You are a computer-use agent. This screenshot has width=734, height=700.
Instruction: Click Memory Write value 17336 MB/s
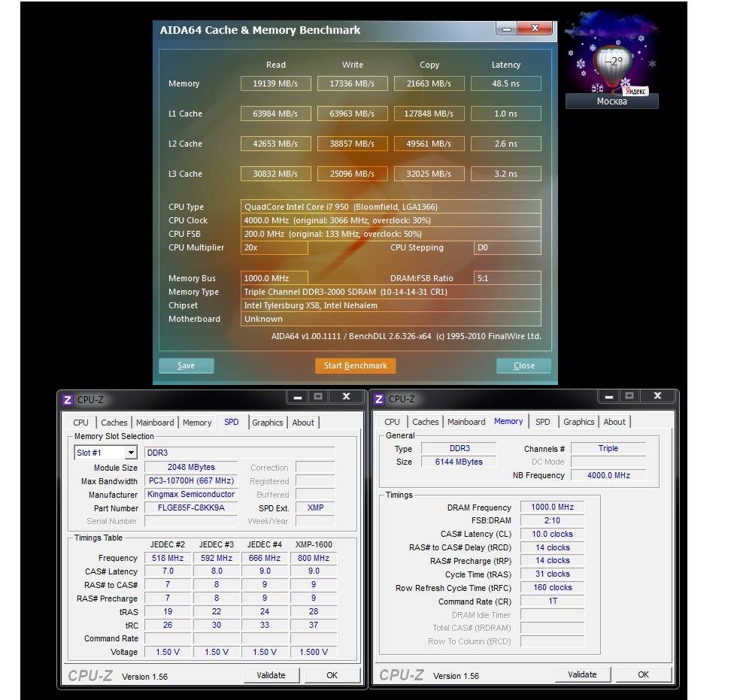pos(353,83)
